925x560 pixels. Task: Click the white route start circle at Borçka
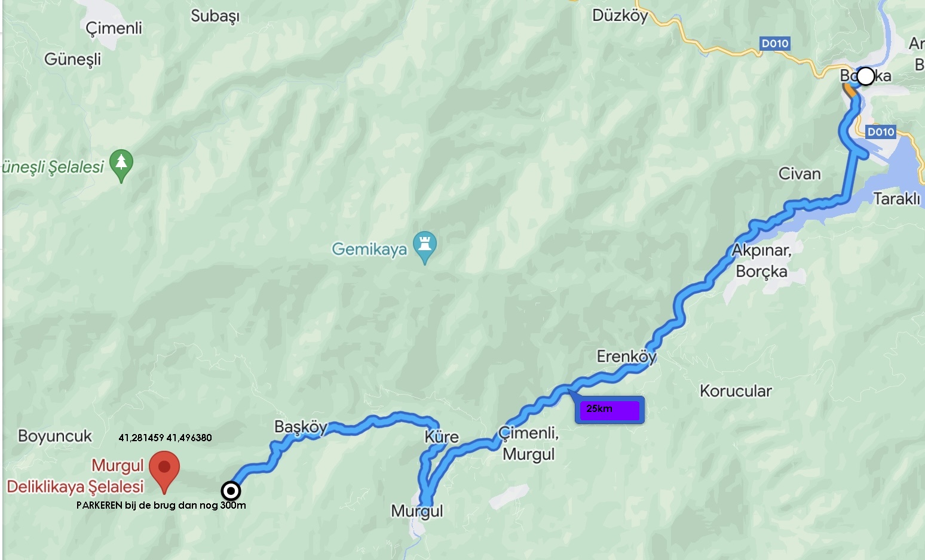865,76
